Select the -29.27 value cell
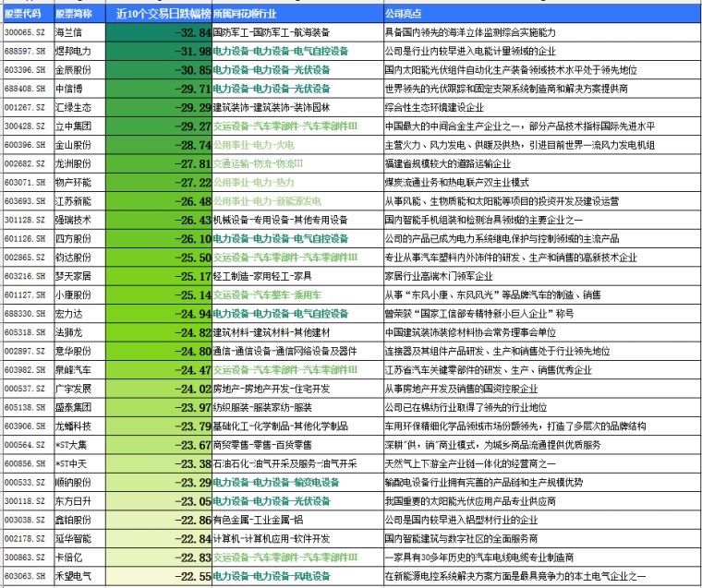 [159, 126]
